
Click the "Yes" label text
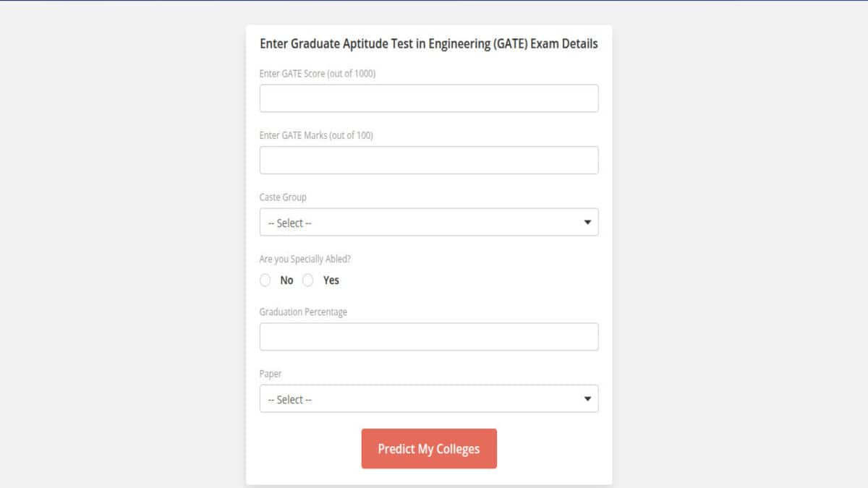click(x=331, y=281)
